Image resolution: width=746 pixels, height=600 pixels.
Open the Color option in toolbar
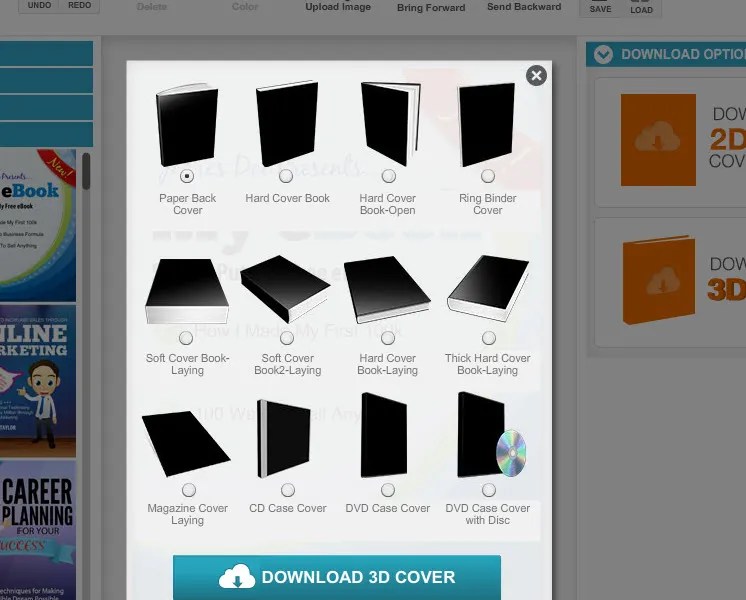pyautogui.click(x=245, y=7)
